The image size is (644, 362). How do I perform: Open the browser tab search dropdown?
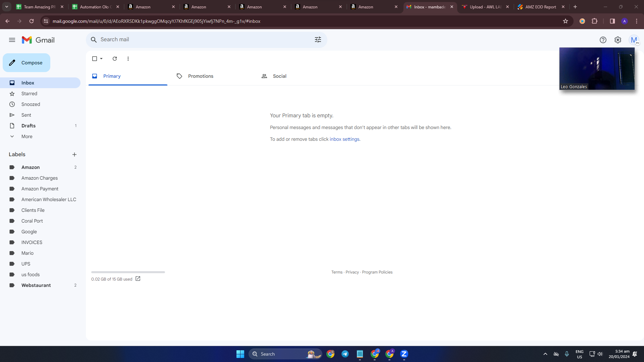click(7, 7)
